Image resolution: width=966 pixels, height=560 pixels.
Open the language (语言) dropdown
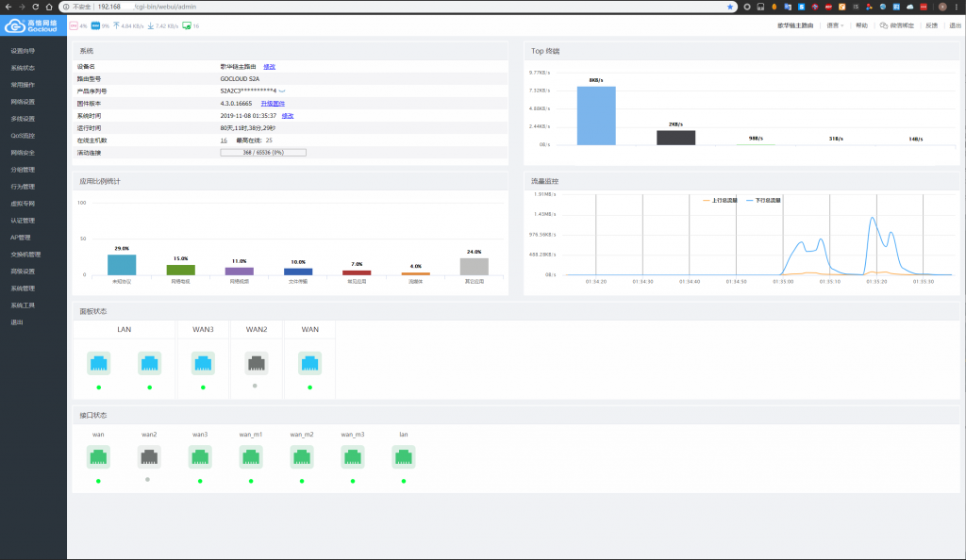point(835,25)
